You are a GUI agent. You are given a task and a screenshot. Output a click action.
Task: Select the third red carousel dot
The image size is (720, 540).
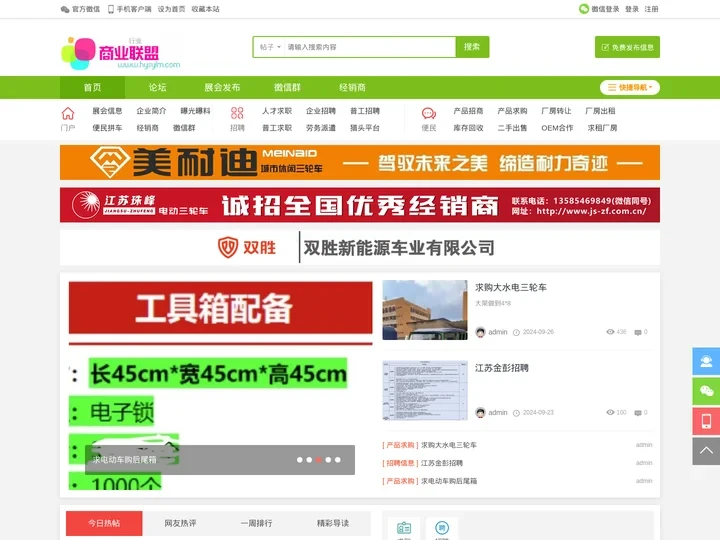pos(319,460)
